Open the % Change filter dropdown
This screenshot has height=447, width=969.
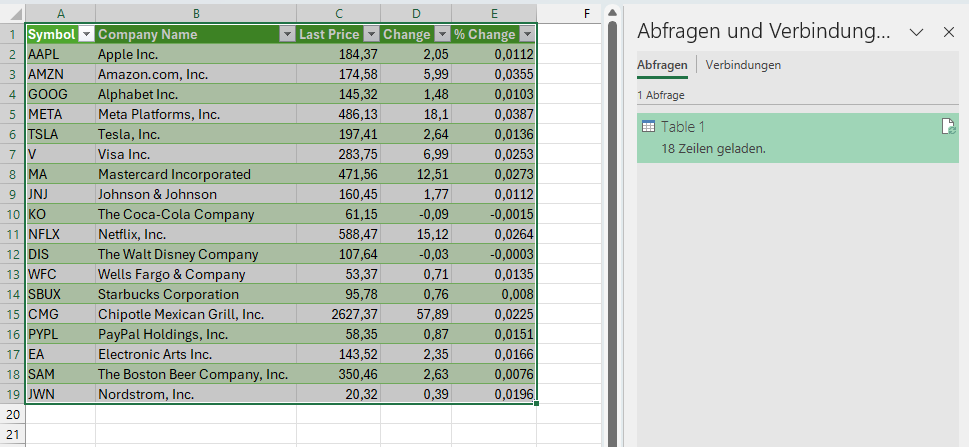[527, 35]
